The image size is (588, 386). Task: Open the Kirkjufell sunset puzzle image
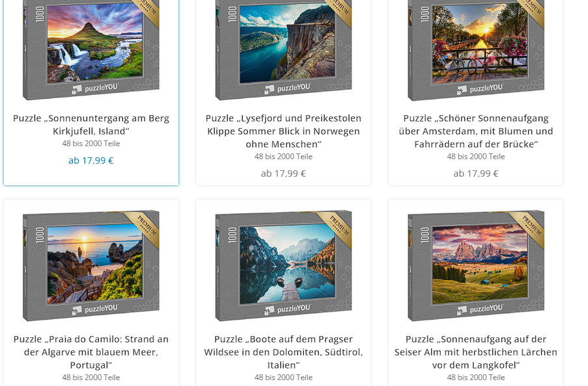(91, 50)
